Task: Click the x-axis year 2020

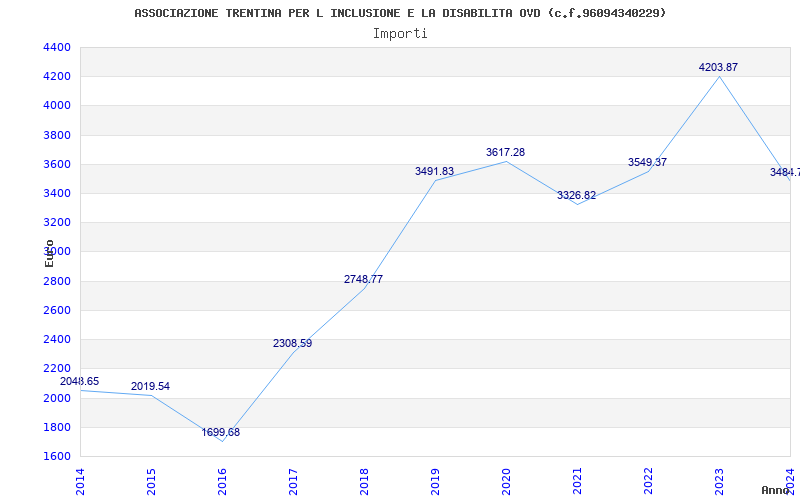Action: pyautogui.click(x=506, y=482)
